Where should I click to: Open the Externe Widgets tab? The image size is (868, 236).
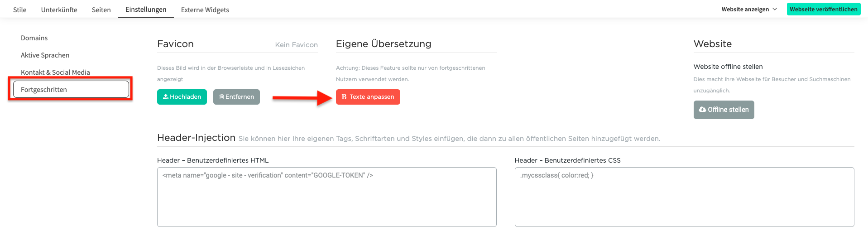coord(205,10)
